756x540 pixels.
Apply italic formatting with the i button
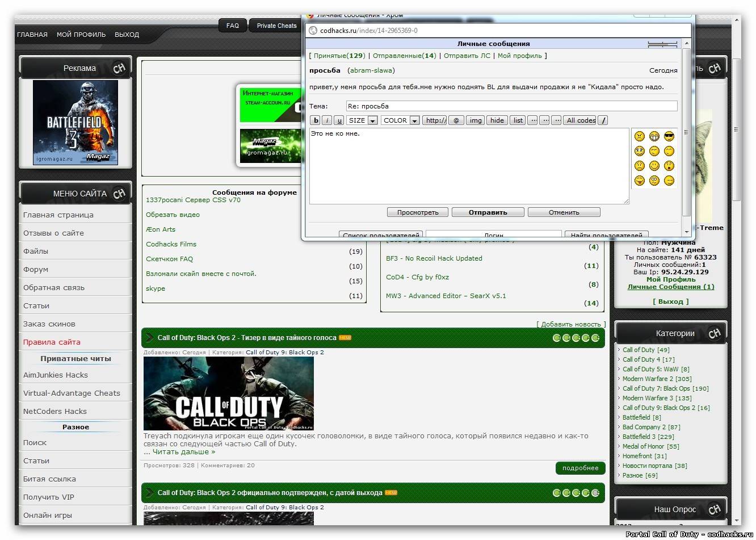click(x=327, y=120)
